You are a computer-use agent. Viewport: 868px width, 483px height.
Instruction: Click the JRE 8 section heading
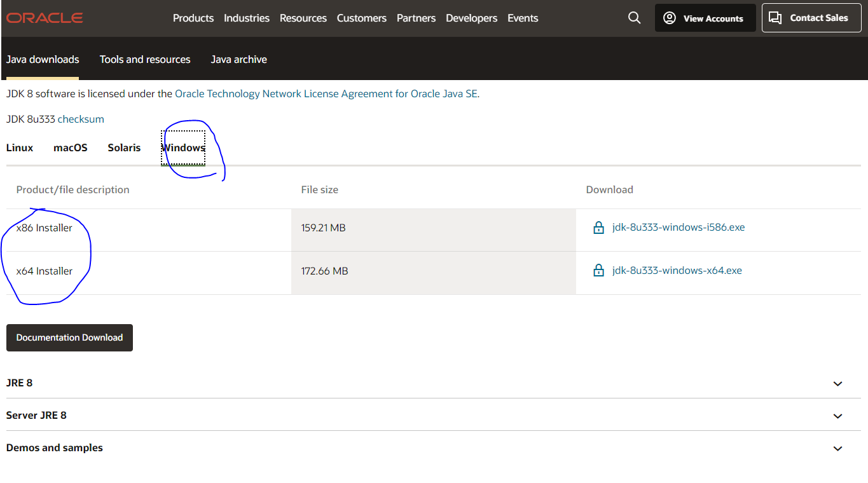coord(20,383)
